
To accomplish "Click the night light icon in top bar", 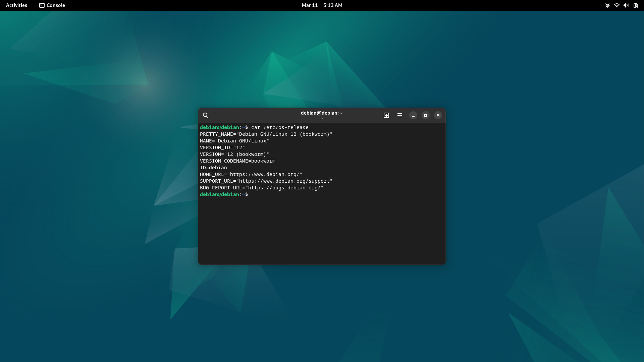I will [607, 5].
